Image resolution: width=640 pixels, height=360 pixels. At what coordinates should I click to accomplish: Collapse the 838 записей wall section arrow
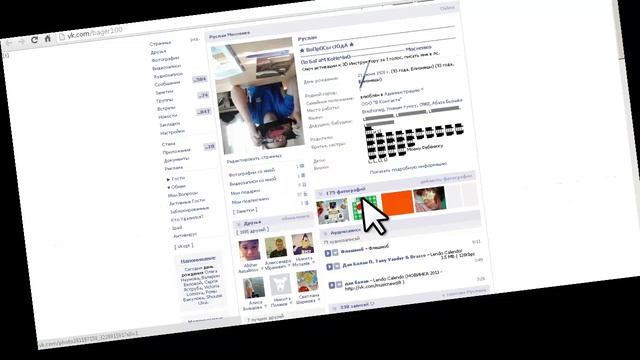click(334, 308)
